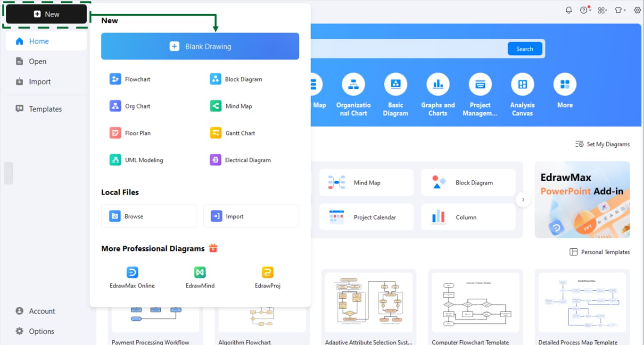The width and height of the screenshot is (644, 345).
Task: Open the apps grid dropdown
Action: [602, 10]
